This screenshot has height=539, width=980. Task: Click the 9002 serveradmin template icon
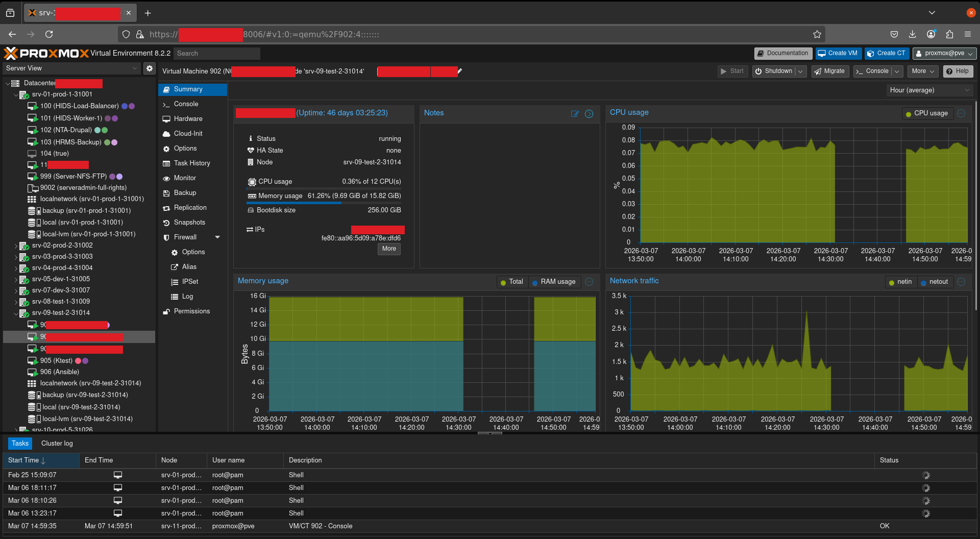pos(33,188)
